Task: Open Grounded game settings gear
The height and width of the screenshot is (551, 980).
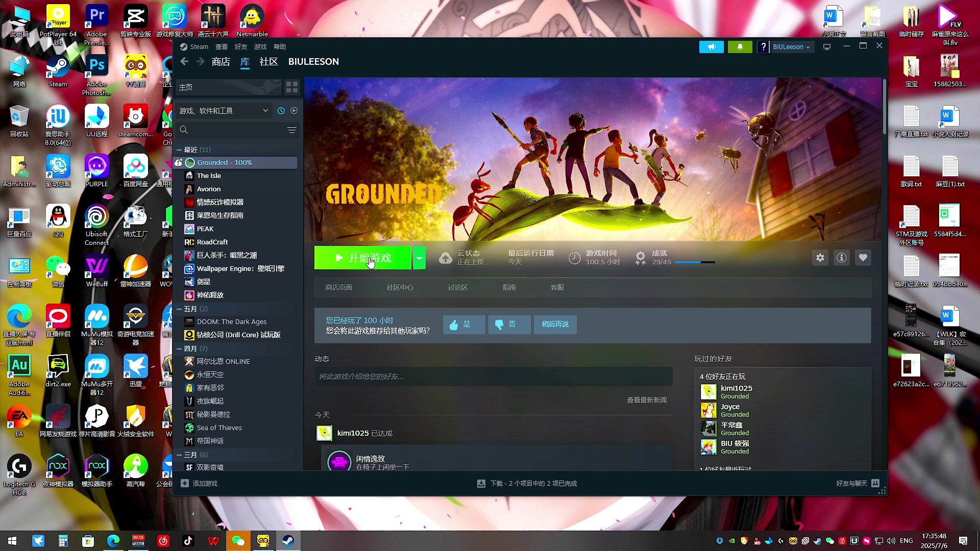Action: [820, 258]
